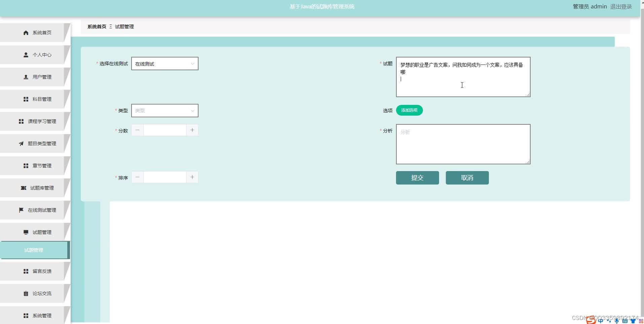Increase 排序 with the plus button
The width and height of the screenshot is (644, 324).
pyautogui.click(x=192, y=177)
